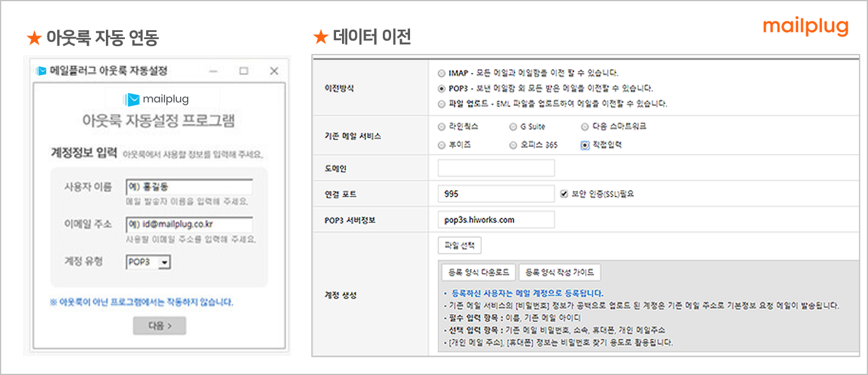Minimize the 아웃룩 자동설정 window
868x375 pixels.
214,71
